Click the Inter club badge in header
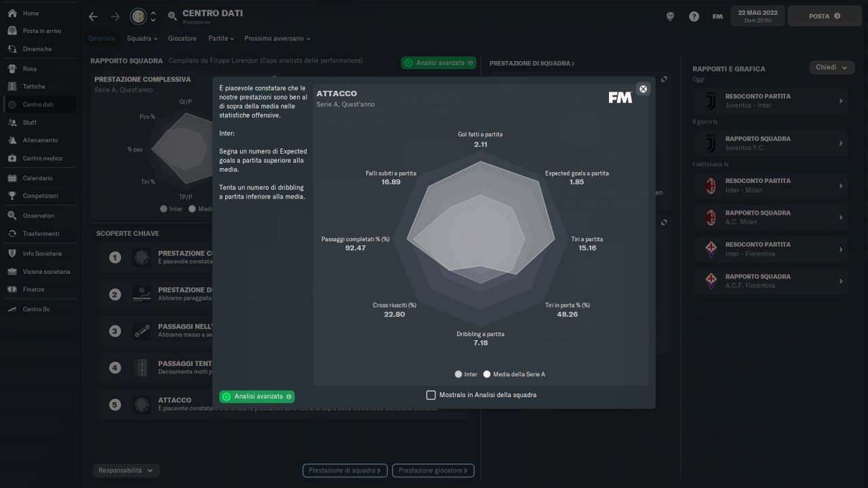 [138, 16]
